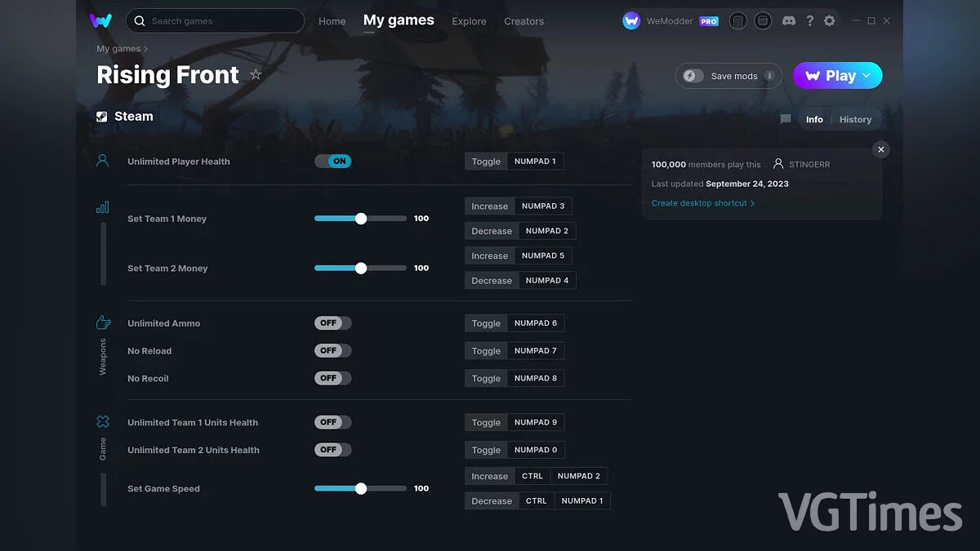980x551 pixels.
Task: Click the "100,000 members play this" text
Action: click(x=706, y=165)
